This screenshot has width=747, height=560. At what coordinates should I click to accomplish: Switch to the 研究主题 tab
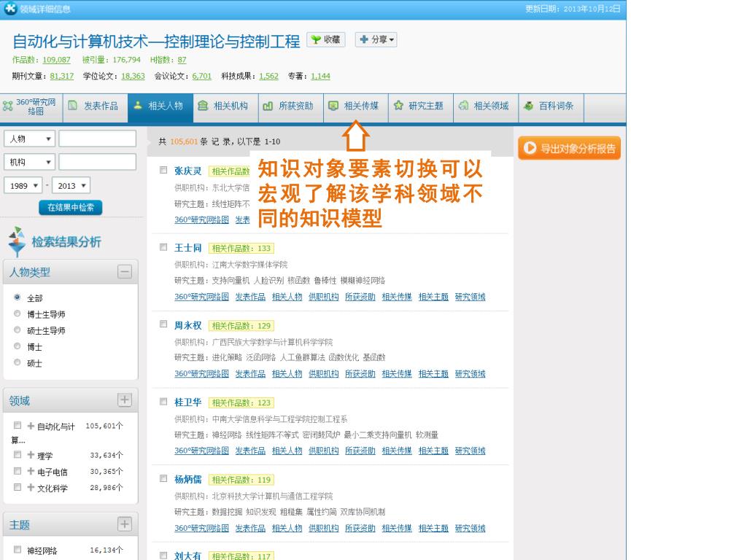click(x=421, y=108)
